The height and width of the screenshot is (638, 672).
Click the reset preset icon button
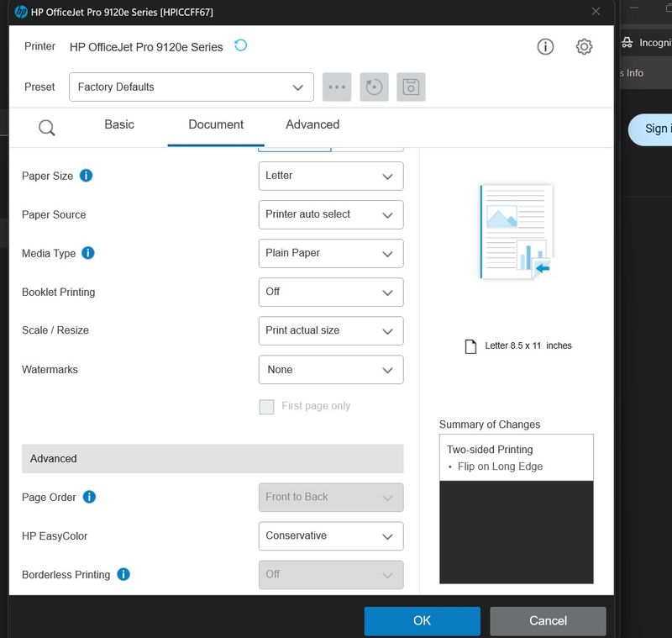(x=374, y=87)
